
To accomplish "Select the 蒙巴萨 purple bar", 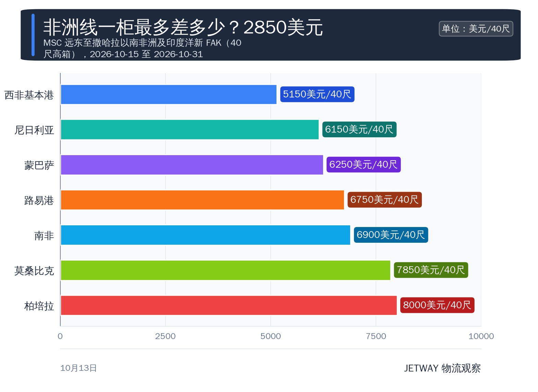I will pos(192,165).
